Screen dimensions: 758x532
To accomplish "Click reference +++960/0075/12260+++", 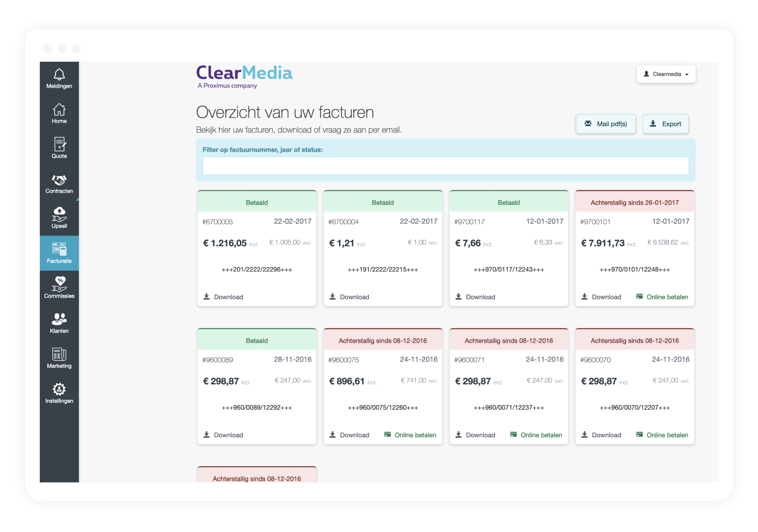I will click(x=383, y=408).
